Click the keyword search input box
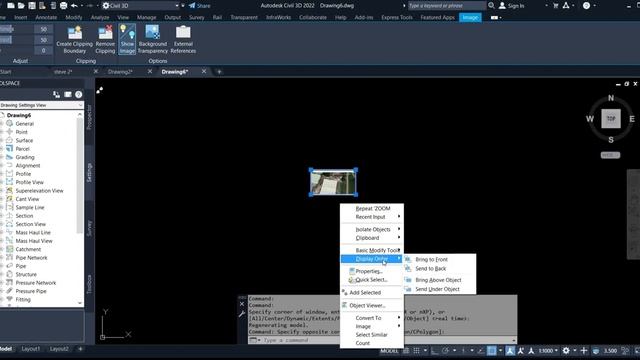This screenshot has width=640, height=360. (x=447, y=6)
